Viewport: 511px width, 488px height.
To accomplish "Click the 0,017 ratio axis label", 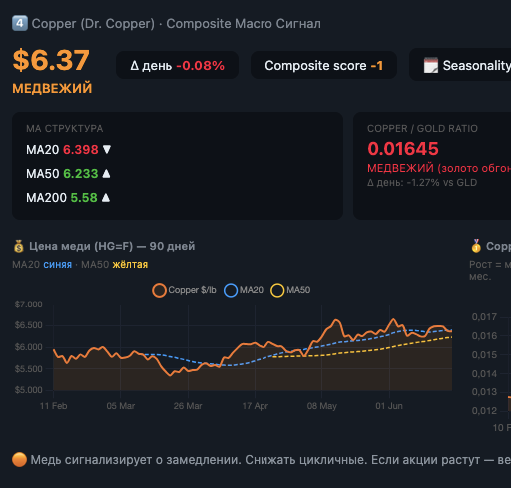I will [484, 317].
